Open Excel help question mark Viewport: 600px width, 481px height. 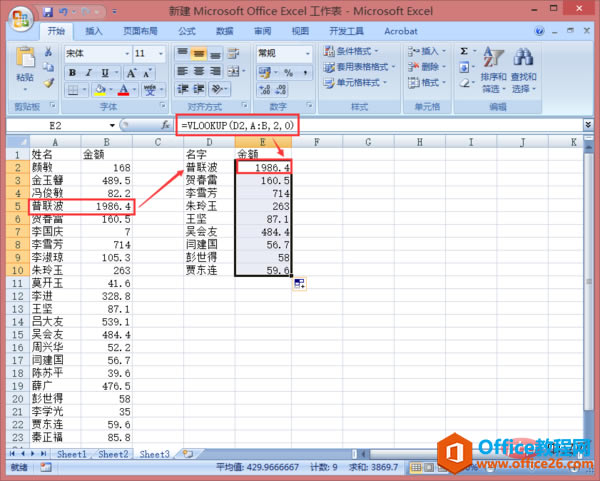tap(540, 31)
